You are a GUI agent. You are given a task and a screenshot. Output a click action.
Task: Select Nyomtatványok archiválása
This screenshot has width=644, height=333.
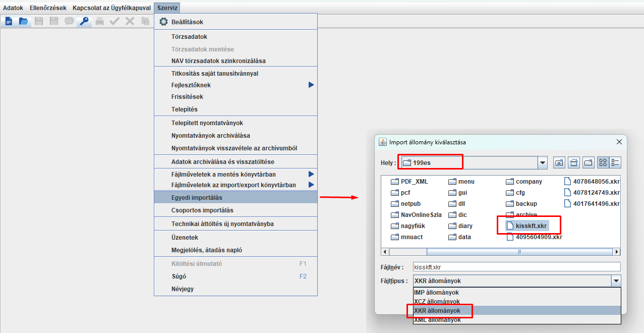236,136
